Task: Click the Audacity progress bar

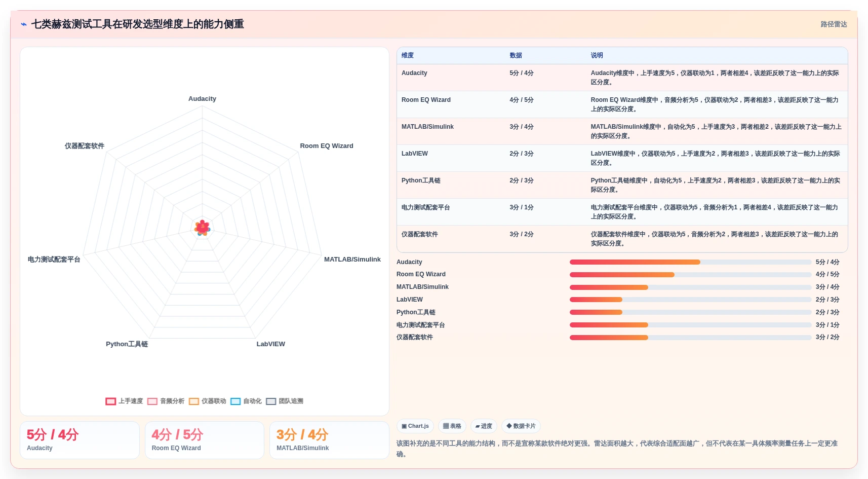Action: (x=690, y=262)
